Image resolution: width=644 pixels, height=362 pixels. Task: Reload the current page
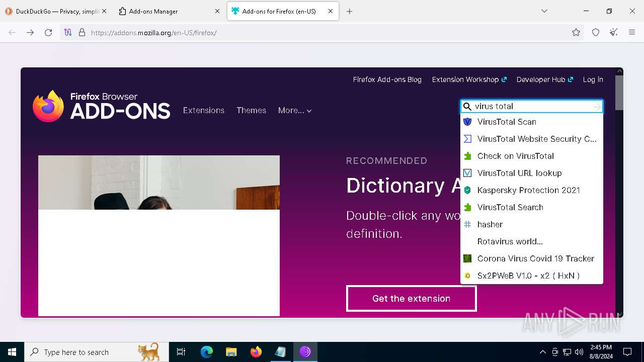(48, 33)
